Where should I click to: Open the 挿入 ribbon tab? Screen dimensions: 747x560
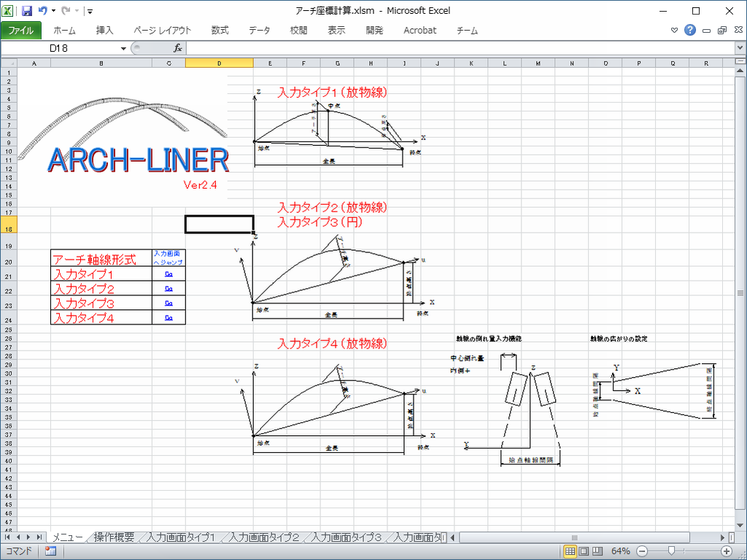pos(104,30)
